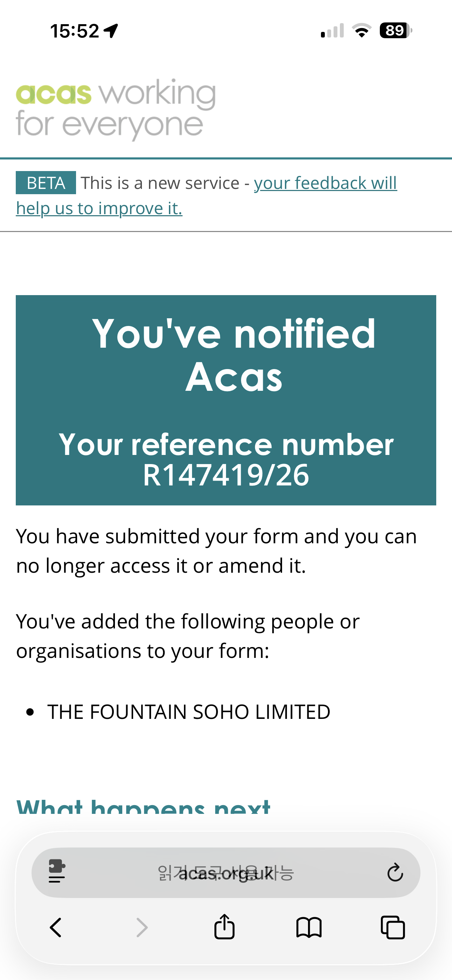Tap the BETA phase tag
452x980 pixels.
click(46, 183)
